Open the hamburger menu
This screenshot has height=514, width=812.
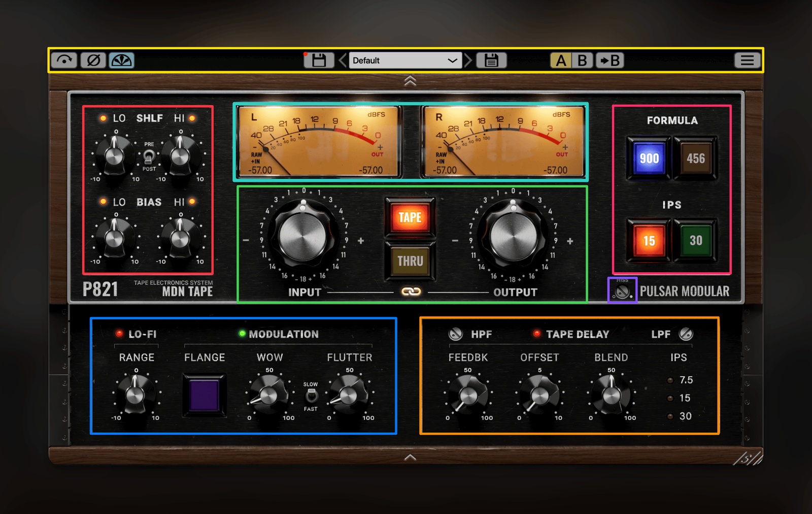[747, 60]
